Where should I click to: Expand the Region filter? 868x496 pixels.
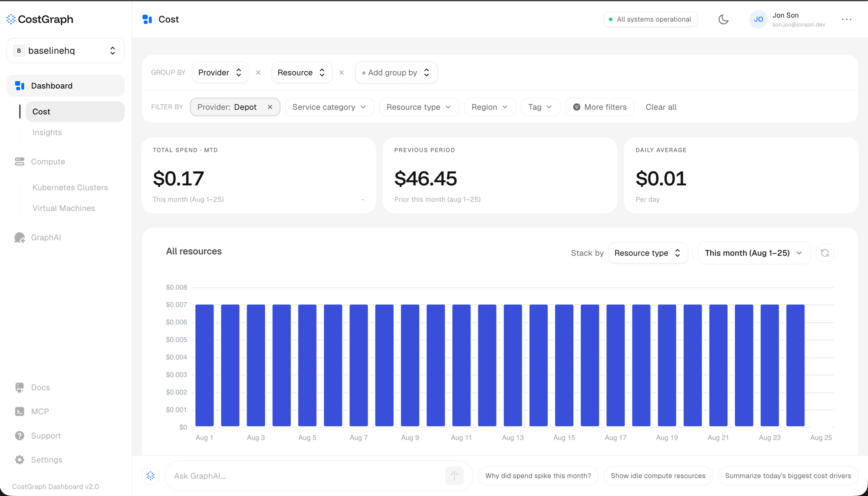490,107
